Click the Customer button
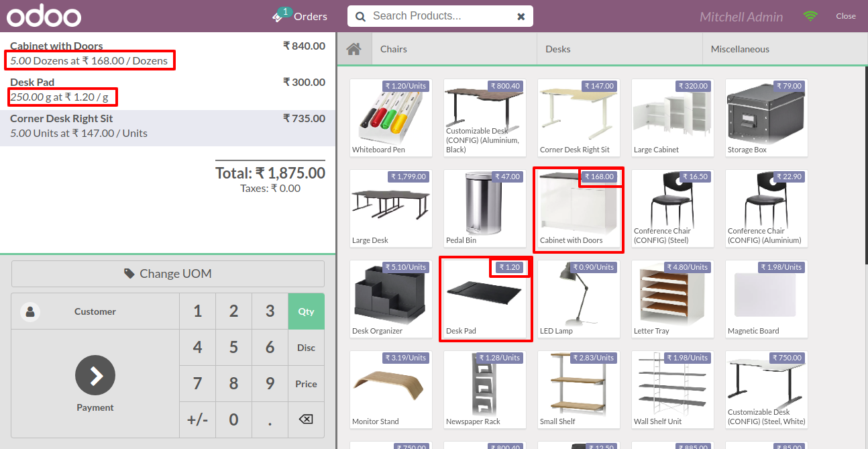Screen dimensions: 868x449 click(x=95, y=311)
